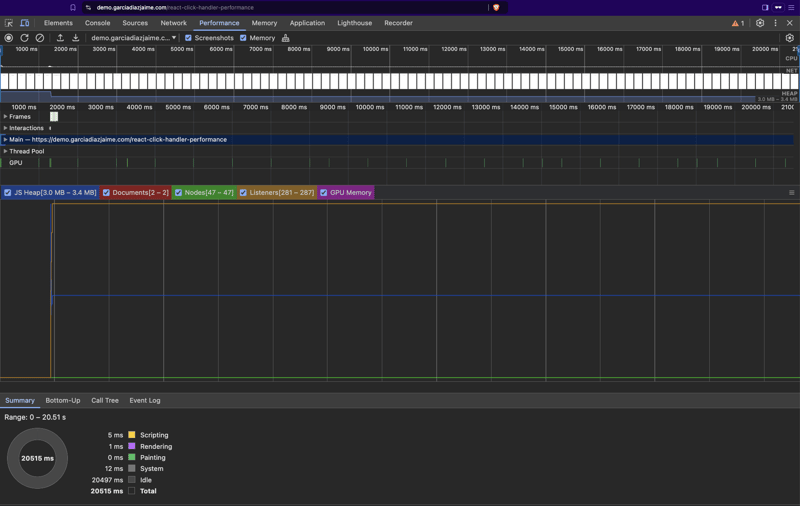Open the Call Tree tab

[105, 400]
